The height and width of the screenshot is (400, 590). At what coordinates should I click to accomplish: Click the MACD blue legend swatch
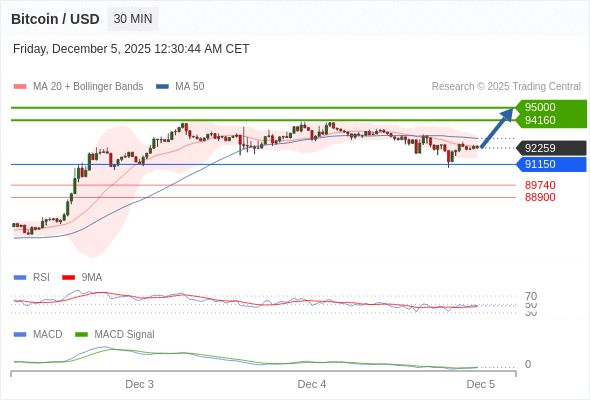click(20, 335)
